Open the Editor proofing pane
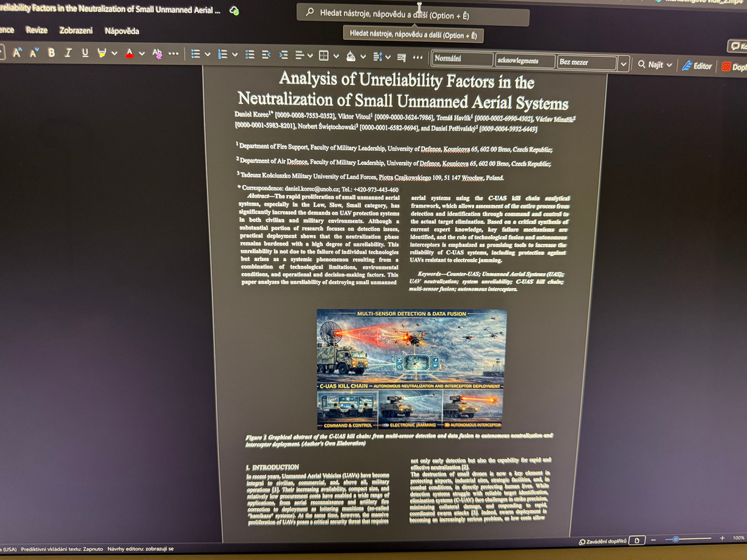 tap(696, 66)
